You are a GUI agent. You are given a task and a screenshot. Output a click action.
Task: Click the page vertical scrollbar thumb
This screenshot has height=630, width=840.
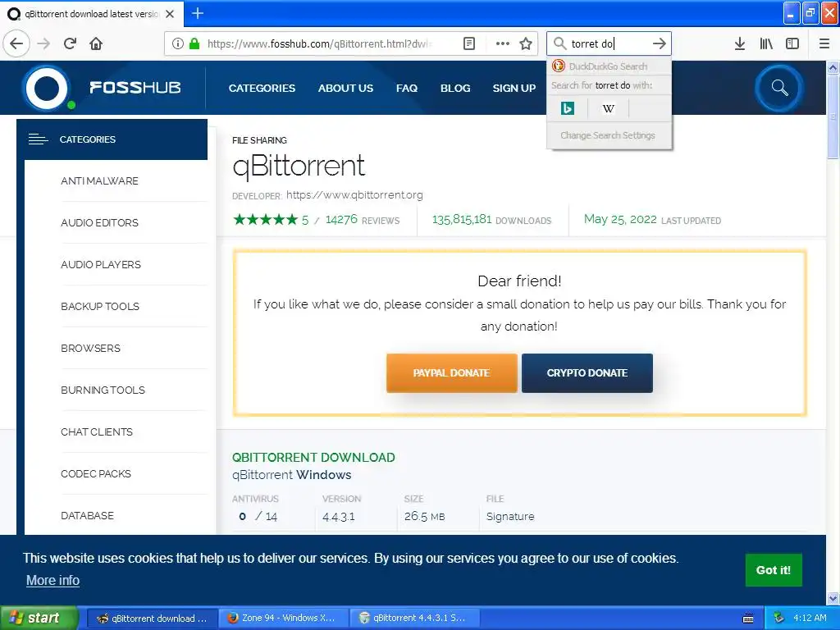tap(833, 117)
